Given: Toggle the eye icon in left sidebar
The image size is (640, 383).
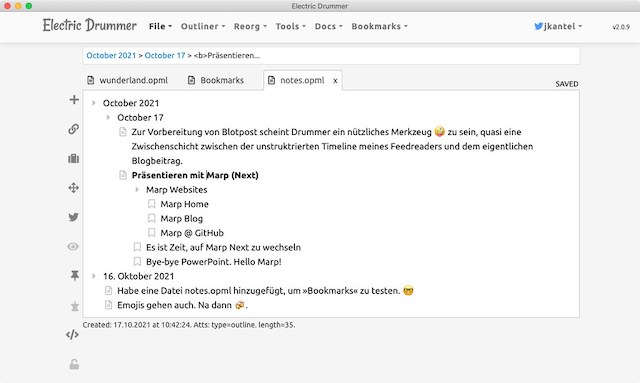Looking at the screenshot, I should (73, 247).
